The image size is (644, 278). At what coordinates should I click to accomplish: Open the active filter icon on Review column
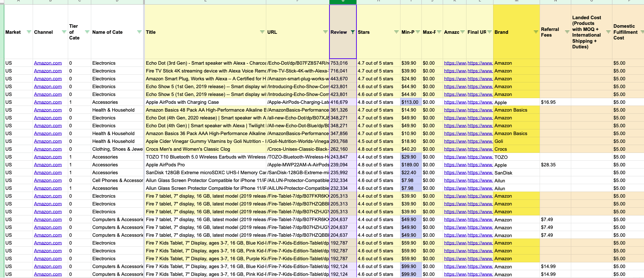[353, 32]
